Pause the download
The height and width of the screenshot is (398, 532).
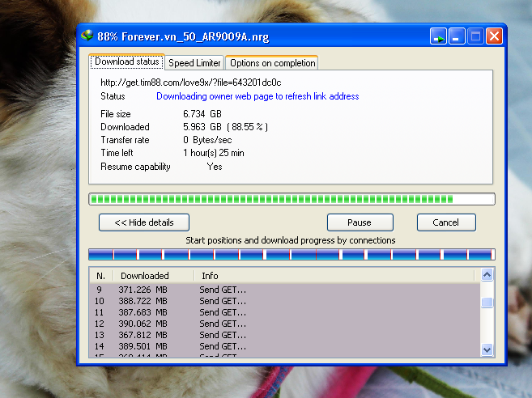point(360,222)
